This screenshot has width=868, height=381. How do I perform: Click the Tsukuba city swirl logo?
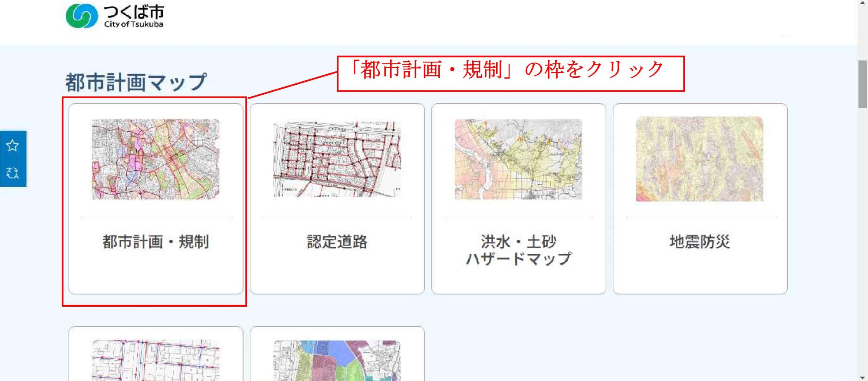82,16
